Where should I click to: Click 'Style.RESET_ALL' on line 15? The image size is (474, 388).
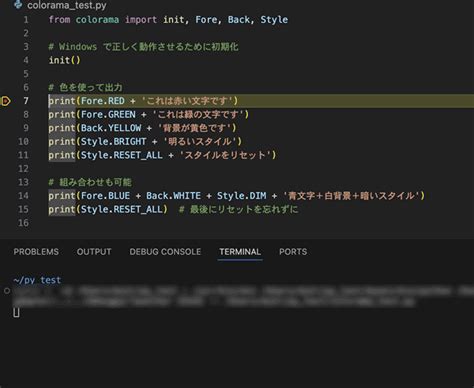coord(122,209)
